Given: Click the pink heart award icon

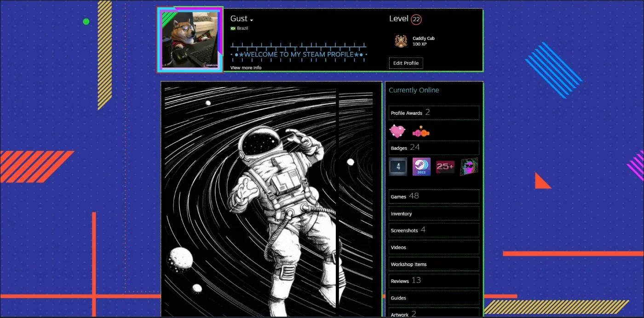Looking at the screenshot, I should tap(397, 132).
